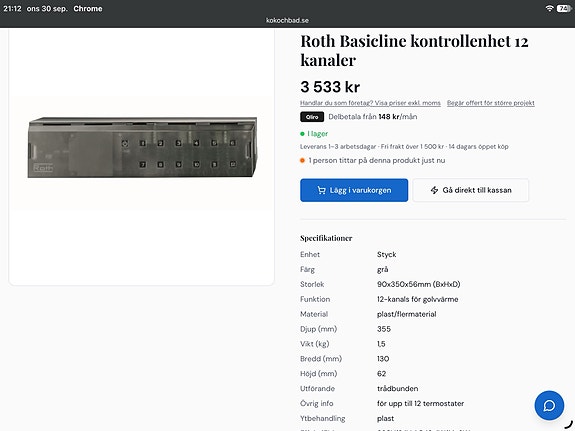
Task: Add product with Lägg i varukorgen button
Action: 354,190
